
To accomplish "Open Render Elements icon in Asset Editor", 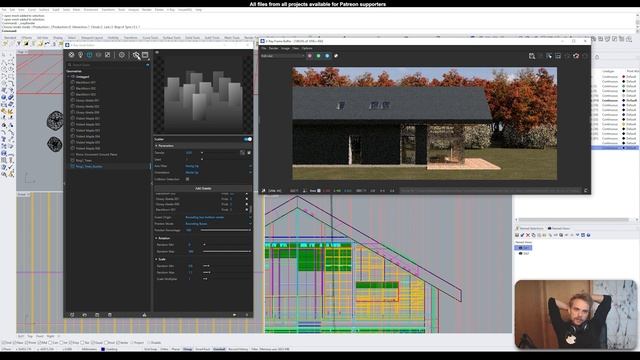I will (x=98, y=55).
